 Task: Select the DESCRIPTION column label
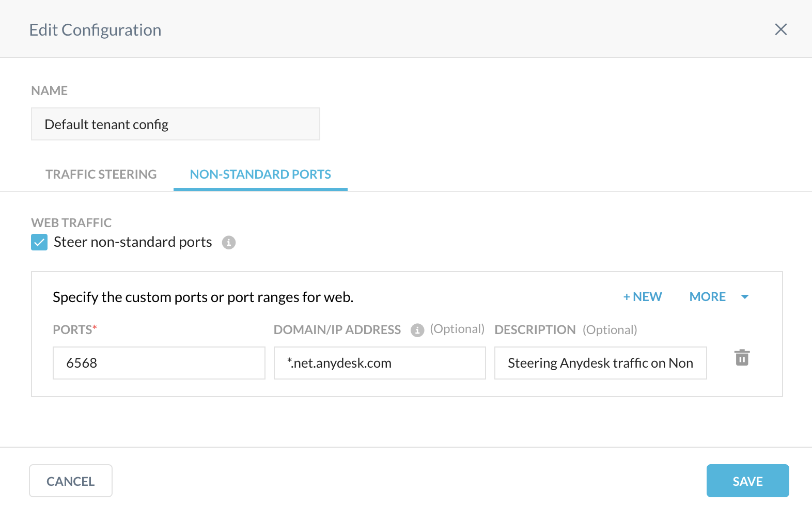(535, 330)
